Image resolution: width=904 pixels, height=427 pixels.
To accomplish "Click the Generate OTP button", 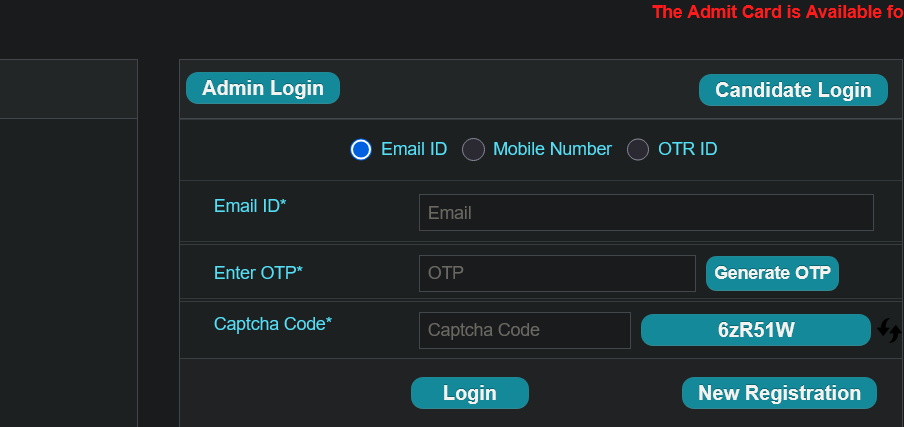I will click(773, 273).
